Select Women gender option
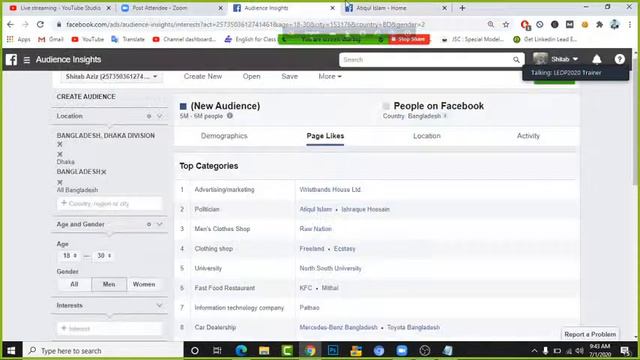Viewport: 640px width, 360px height. [x=144, y=284]
